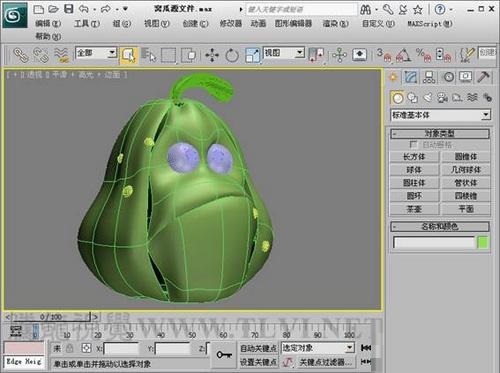
Task: Toggle the Percent Snap button
Action: coord(423,55)
